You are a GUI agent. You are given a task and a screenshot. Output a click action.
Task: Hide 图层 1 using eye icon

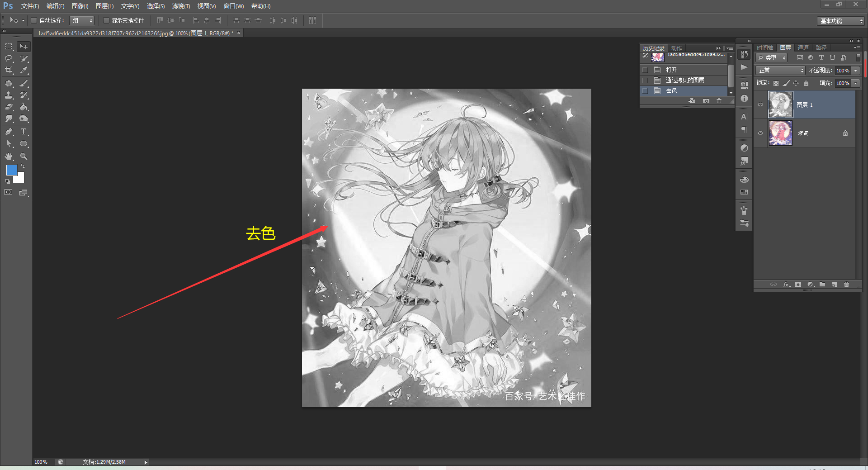[760, 104]
